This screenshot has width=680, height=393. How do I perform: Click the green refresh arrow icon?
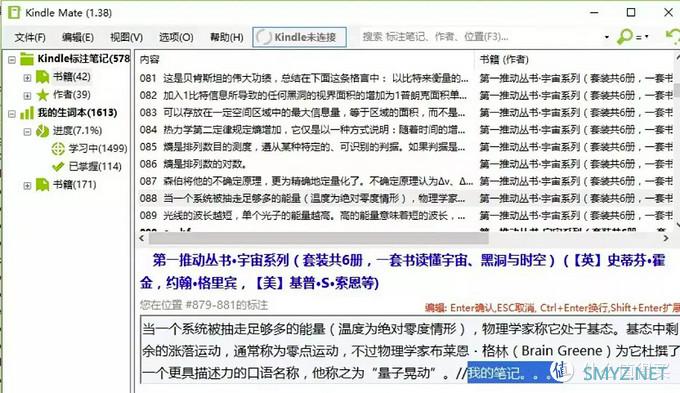pyautogui.click(x=673, y=36)
